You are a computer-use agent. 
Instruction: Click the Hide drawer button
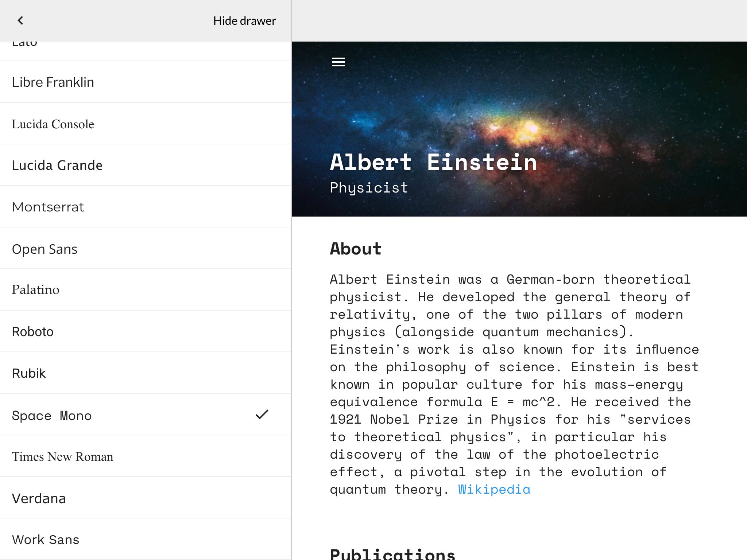(244, 21)
